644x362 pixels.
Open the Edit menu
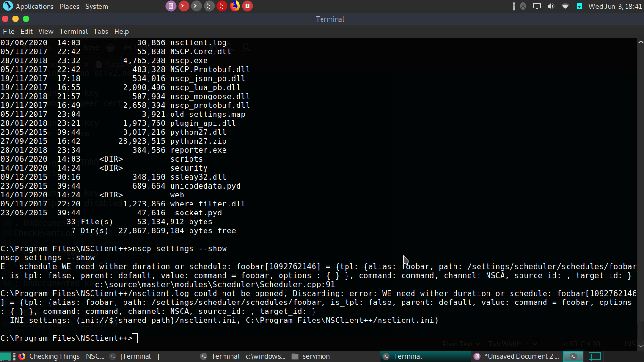click(26, 32)
